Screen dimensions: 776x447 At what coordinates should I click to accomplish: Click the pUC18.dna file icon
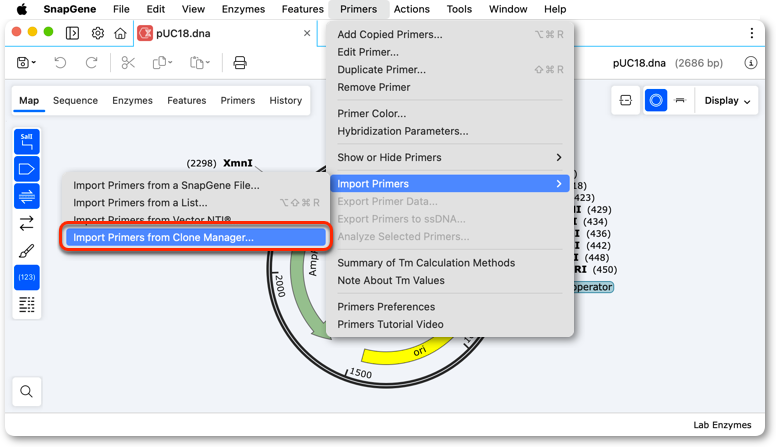145,33
